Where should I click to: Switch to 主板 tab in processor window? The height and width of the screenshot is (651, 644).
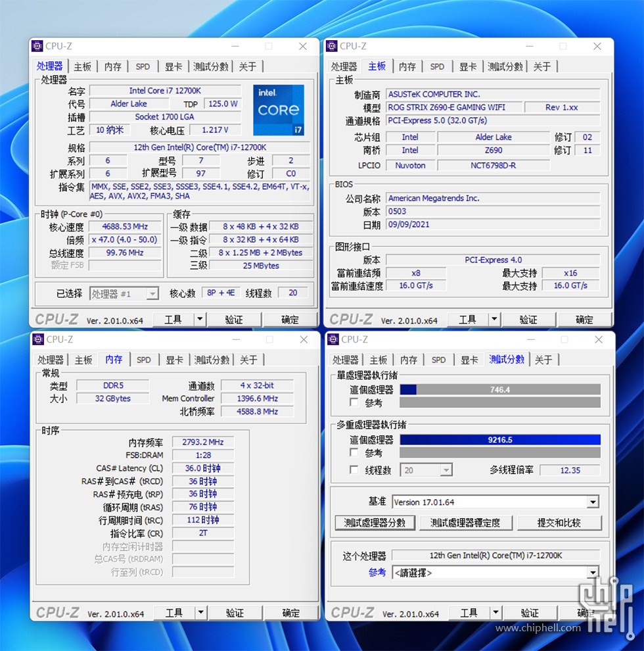[x=83, y=66]
